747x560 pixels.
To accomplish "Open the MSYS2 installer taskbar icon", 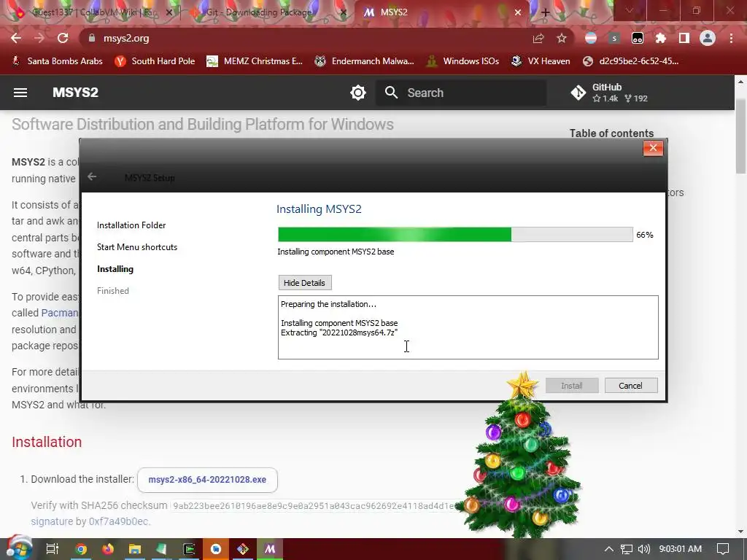I will pyautogui.click(x=270, y=549).
